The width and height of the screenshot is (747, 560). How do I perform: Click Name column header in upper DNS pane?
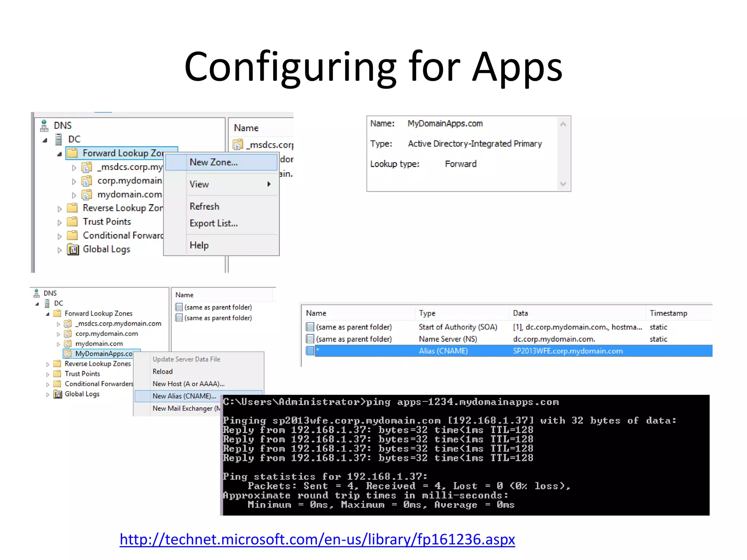[262, 128]
